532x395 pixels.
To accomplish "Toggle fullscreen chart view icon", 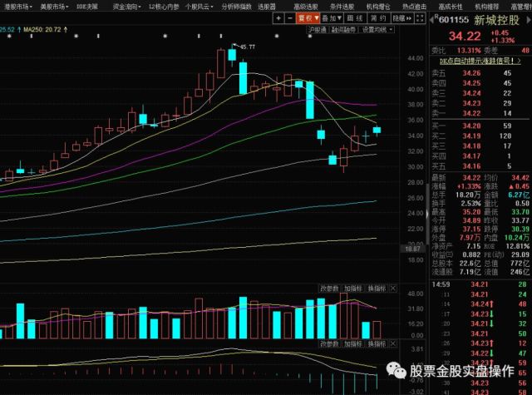I will tap(420, 18).
